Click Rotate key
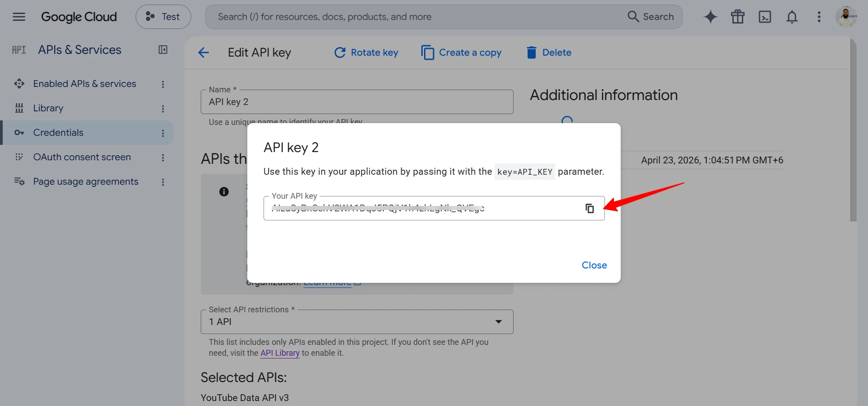 [366, 53]
